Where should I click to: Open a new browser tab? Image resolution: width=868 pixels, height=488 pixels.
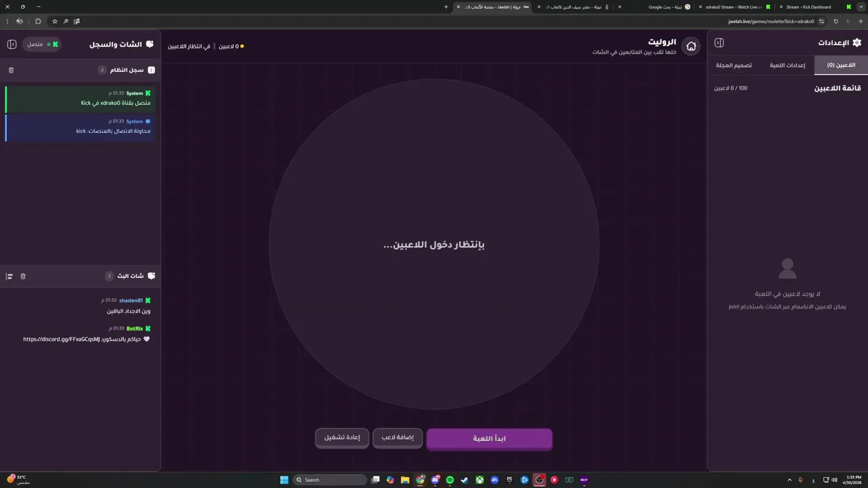(x=446, y=7)
